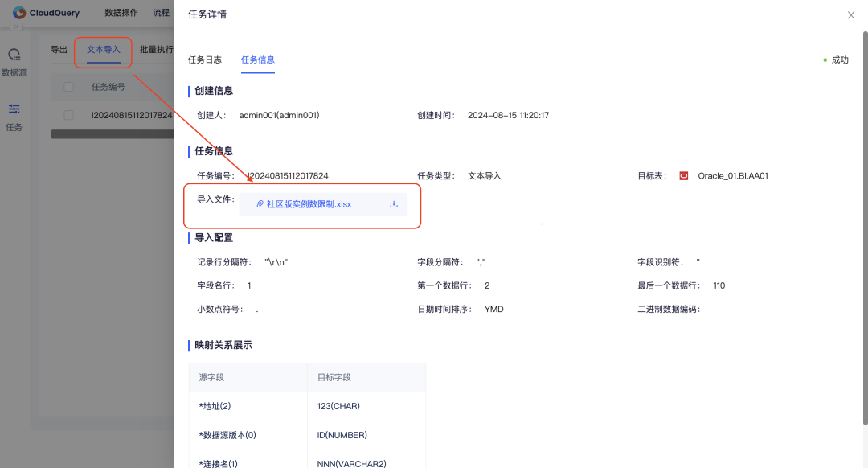Click the creation time 2024-08-15 11:20:17

pyautogui.click(x=508, y=115)
